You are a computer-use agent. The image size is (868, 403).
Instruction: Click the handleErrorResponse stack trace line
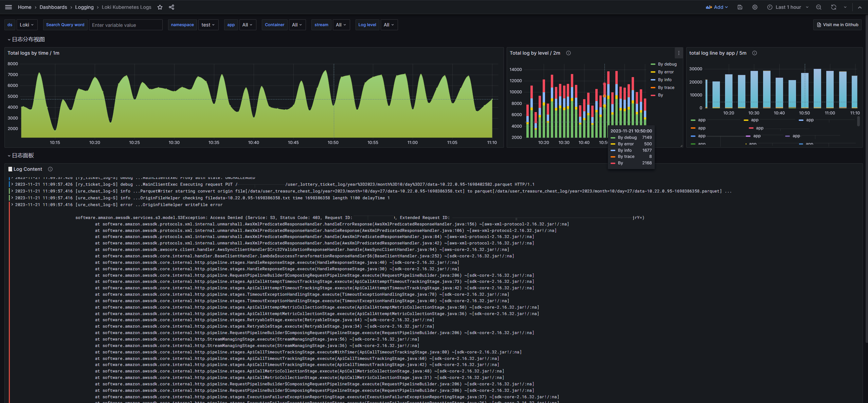click(332, 224)
